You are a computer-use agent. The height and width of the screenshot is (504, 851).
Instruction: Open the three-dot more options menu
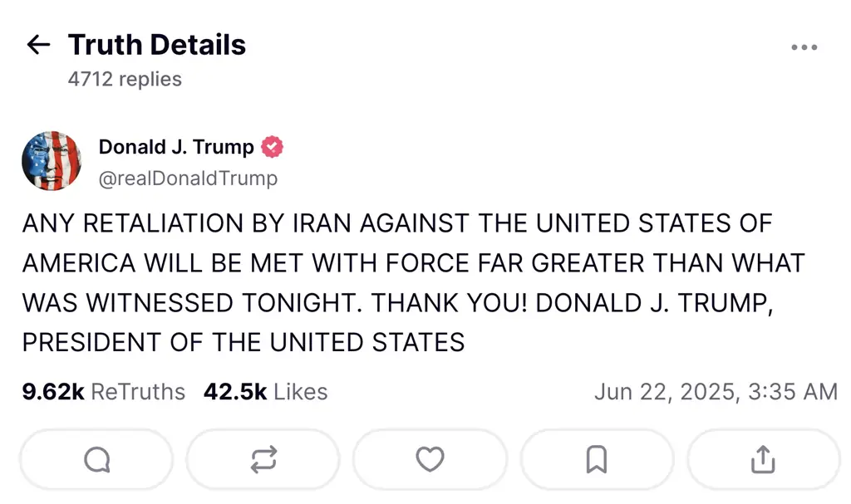click(x=804, y=47)
